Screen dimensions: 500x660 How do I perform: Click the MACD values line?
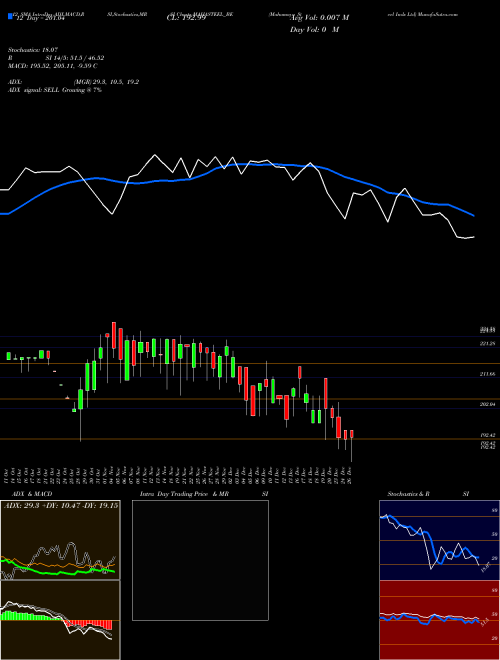click(x=53, y=66)
